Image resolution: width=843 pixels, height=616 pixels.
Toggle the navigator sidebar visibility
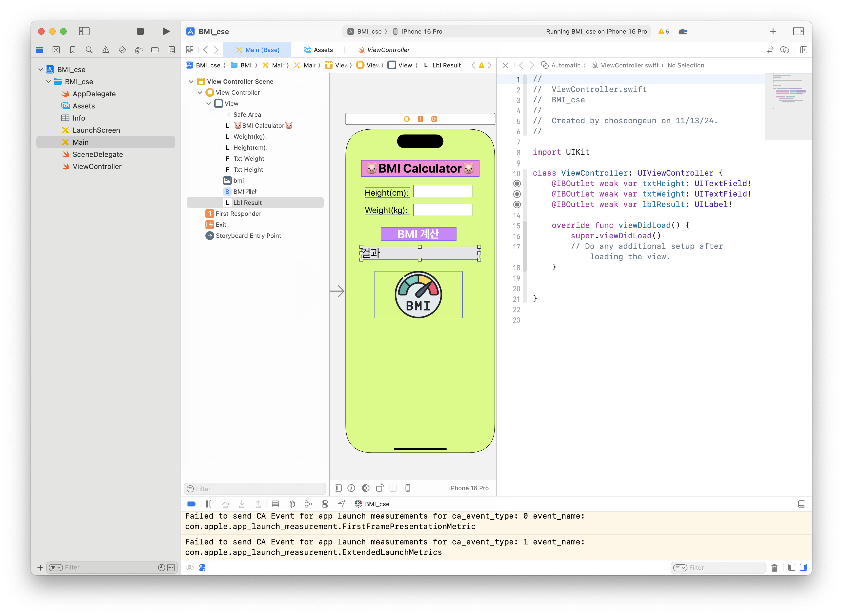[x=84, y=31]
